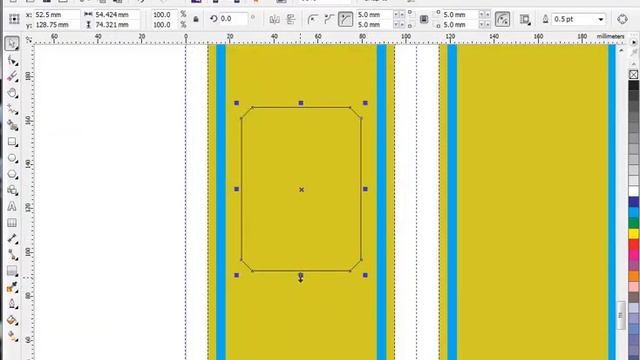Select the Smart Fill tool
The image size is (640, 360).
click(x=12, y=125)
